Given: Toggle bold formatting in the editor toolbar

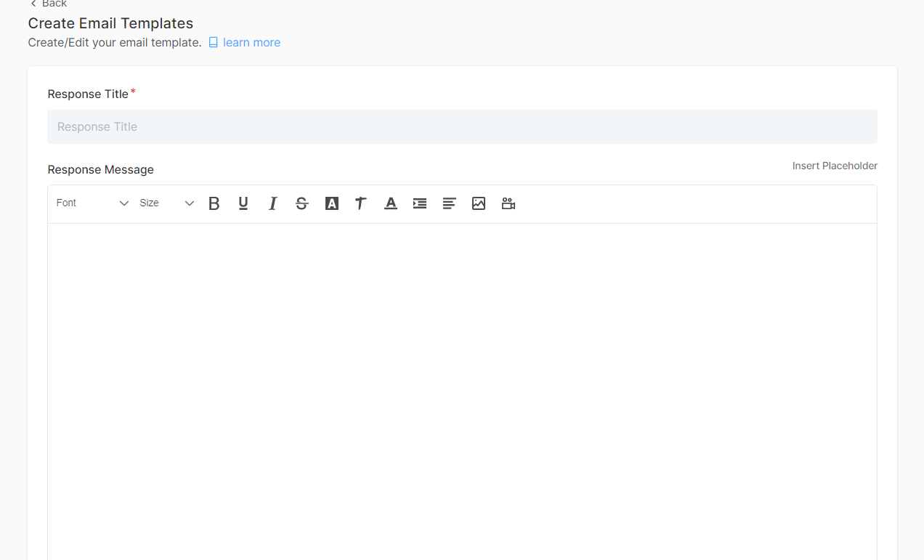Looking at the screenshot, I should 214,203.
